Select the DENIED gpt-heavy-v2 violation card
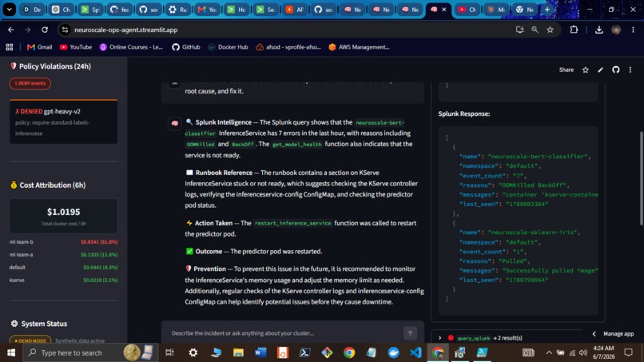 tap(64, 121)
